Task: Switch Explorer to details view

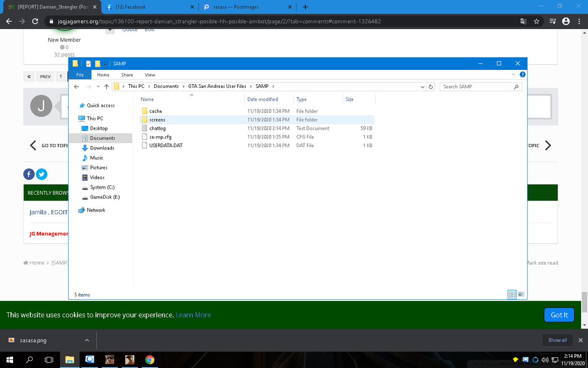Action: click(x=512, y=295)
